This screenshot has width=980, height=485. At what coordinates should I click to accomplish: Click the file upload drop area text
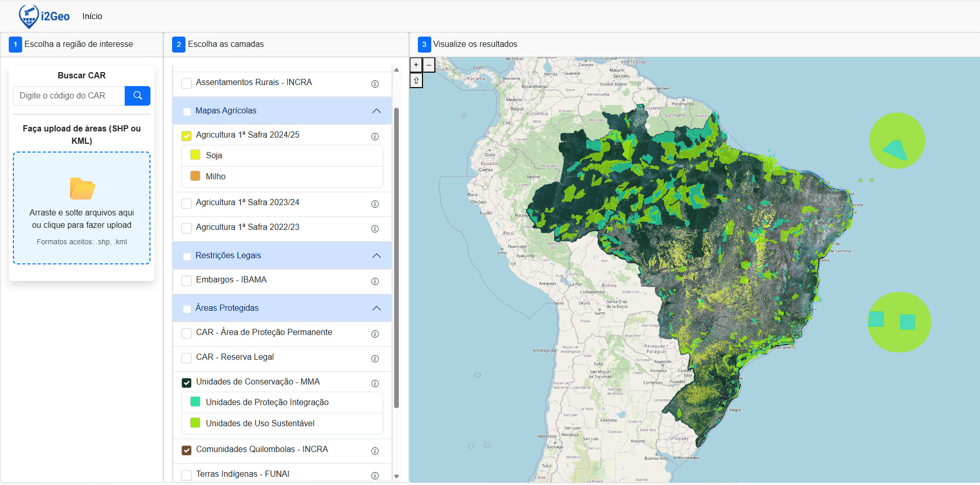(81, 219)
